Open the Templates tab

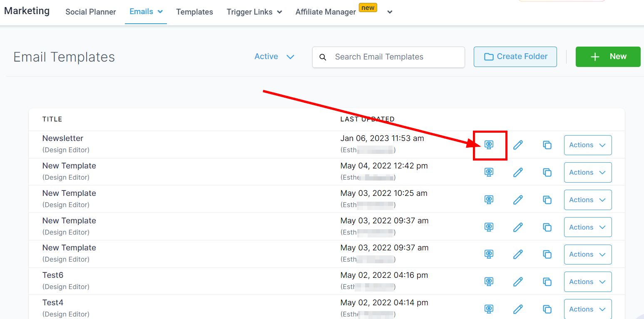click(194, 12)
